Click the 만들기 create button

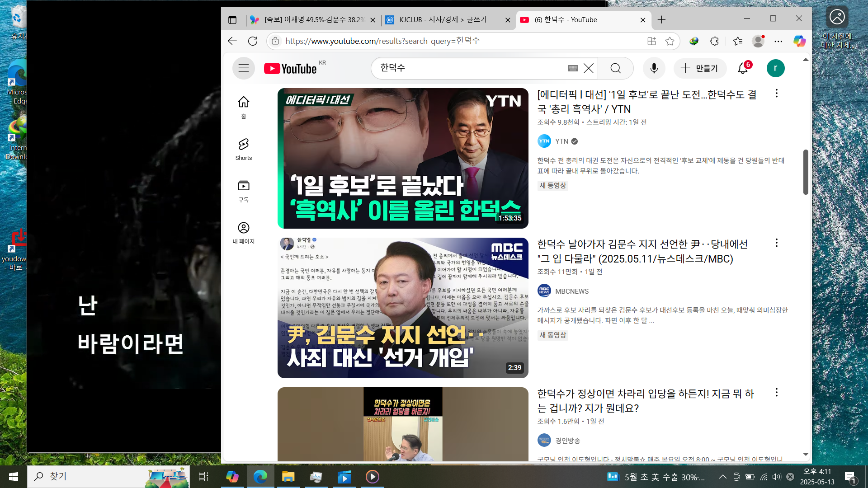coord(699,68)
